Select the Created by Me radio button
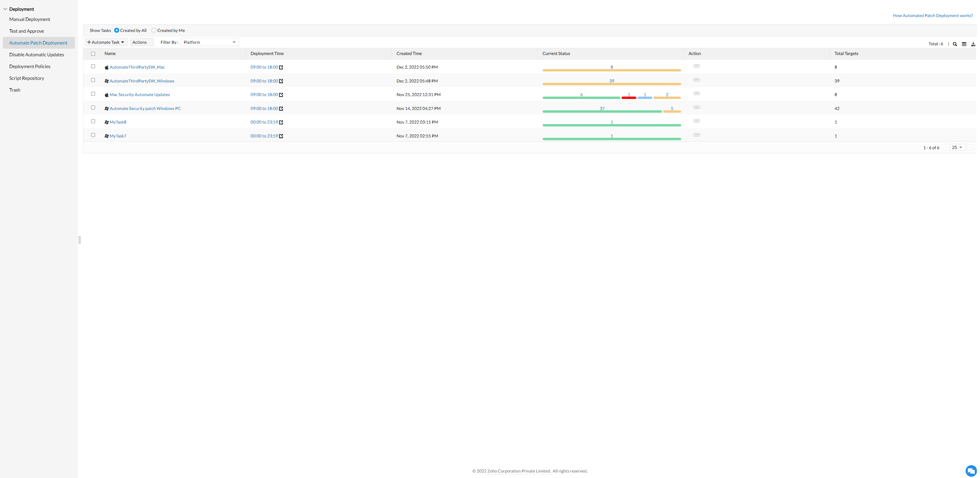980x478 pixels. 154,30
